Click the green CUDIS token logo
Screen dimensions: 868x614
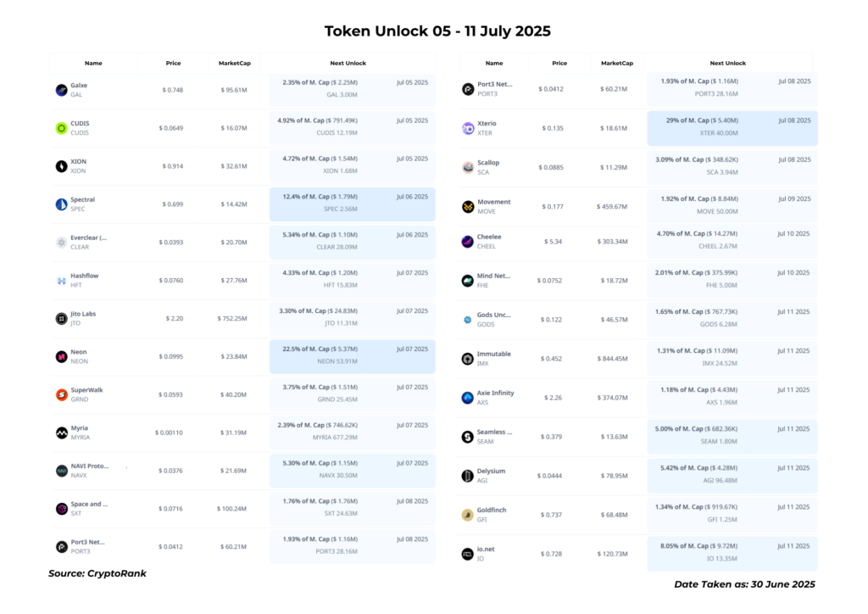pos(61,128)
